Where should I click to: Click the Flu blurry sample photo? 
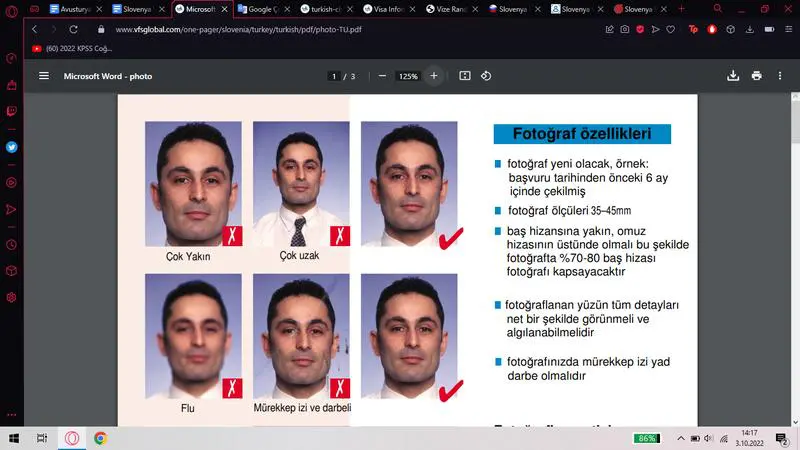193,336
